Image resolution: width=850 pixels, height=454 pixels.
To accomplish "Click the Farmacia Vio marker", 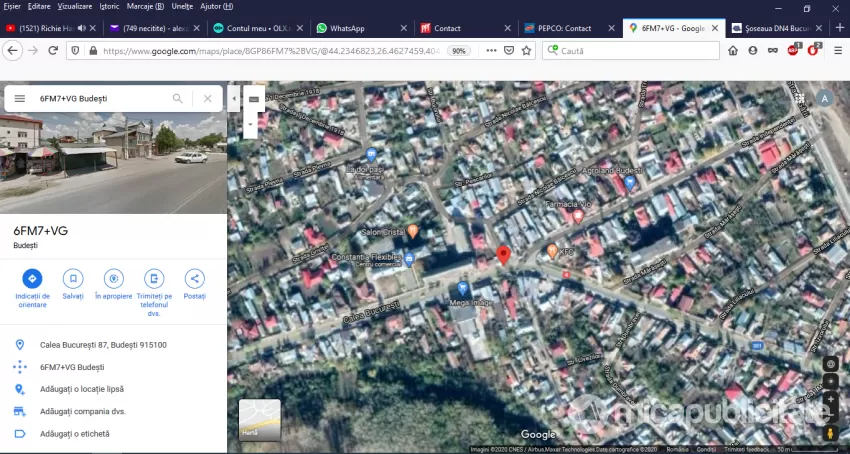I will pos(578,215).
